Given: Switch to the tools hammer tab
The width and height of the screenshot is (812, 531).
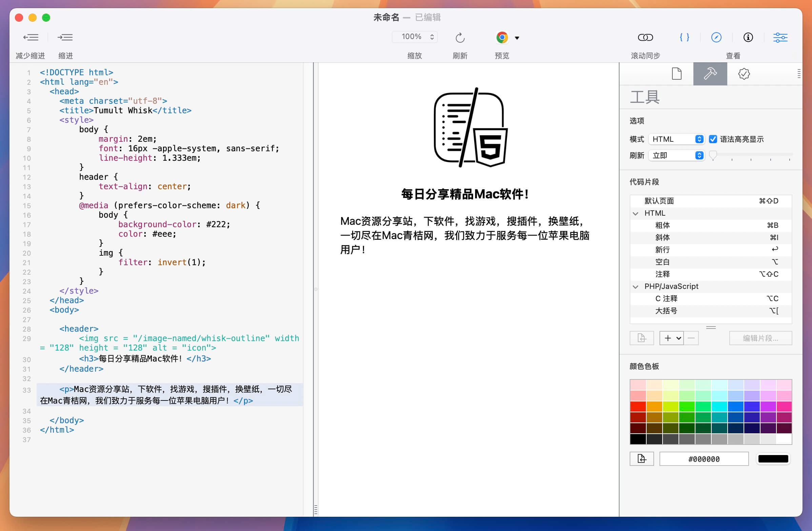Looking at the screenshot, I should coord(710,73).
